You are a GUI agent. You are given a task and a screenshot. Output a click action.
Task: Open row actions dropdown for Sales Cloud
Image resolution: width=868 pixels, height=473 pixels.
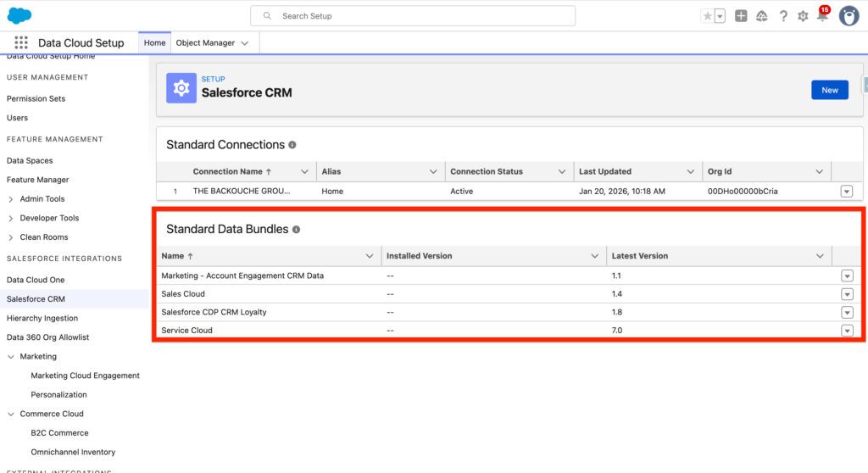click(x=846, y=294)
